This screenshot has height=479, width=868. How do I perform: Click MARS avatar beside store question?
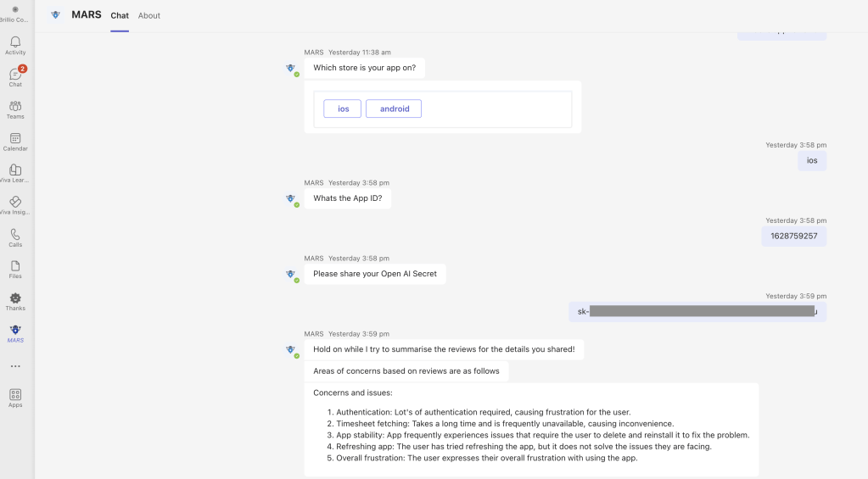coord(290,69)
